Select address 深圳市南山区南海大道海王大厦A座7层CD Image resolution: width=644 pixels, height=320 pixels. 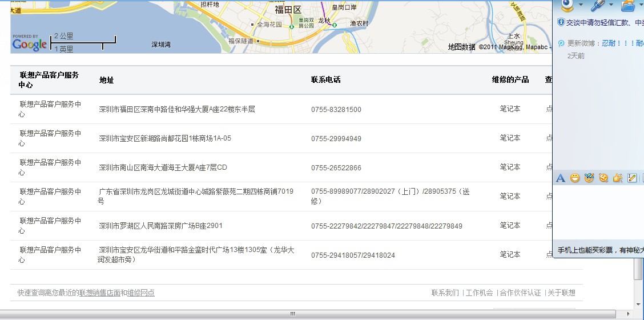tap(163, 168)
